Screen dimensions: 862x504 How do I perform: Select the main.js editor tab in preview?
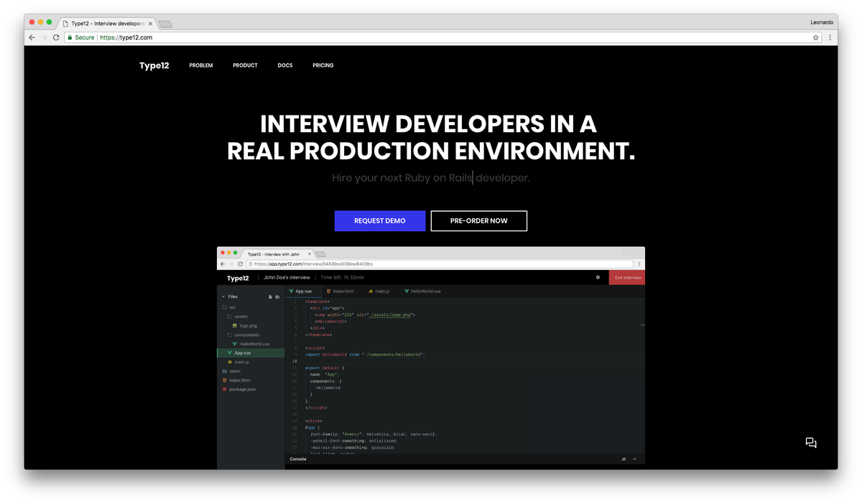tap(379, 291)
